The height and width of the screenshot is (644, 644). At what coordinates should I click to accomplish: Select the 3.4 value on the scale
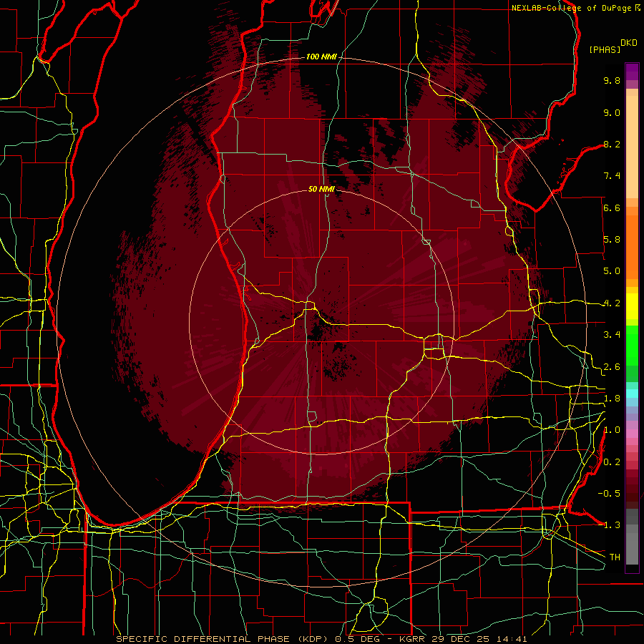[x=612, y=335]
